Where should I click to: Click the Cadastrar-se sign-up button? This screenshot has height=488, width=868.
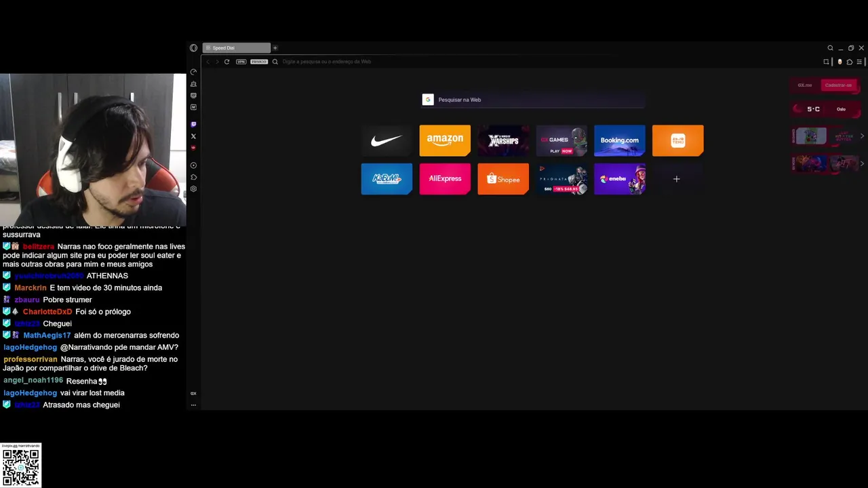[x=839, y=85]
